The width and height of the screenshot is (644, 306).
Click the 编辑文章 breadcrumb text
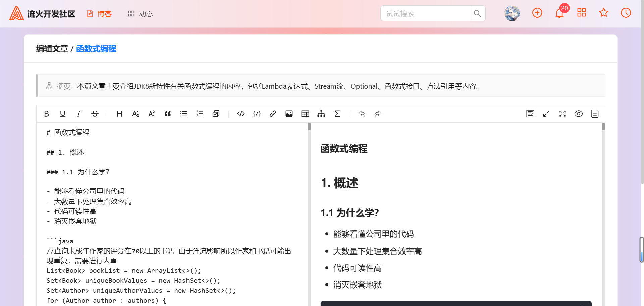[52, 49]
